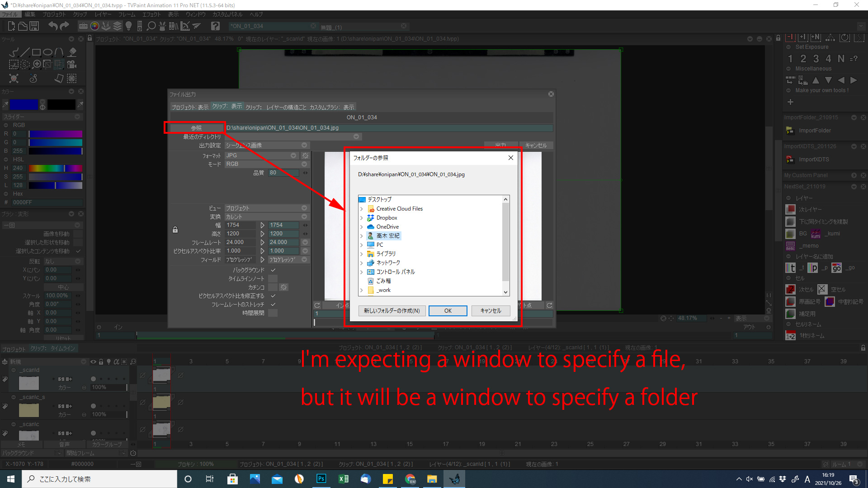Toggle visibility eye in timeline layer header
The width and height of the screenshot is (868, 488).
click(93, 362)
